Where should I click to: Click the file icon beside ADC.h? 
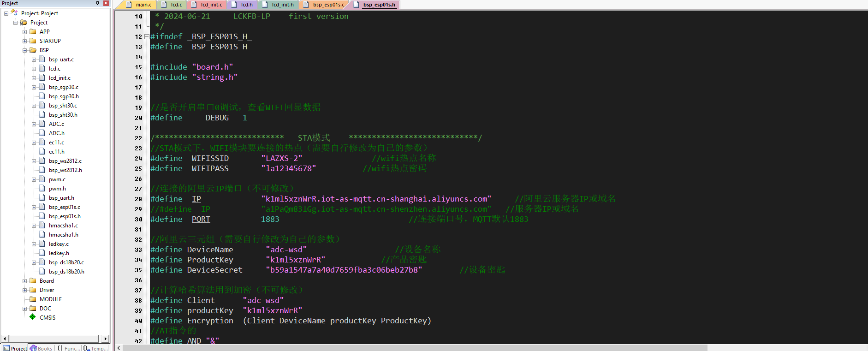(x=42, y=133)
